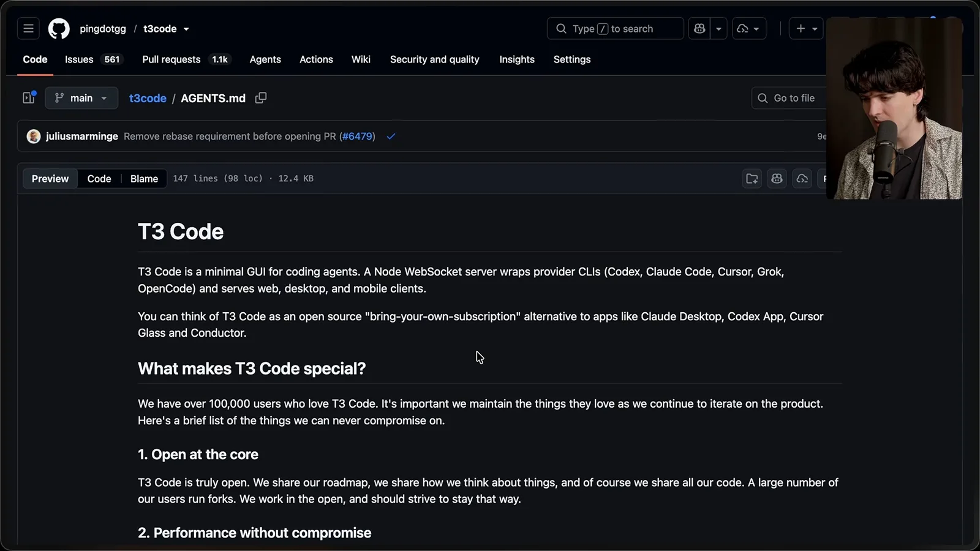The image size is (980, 551).
Task: Expand the Copilot dropdown arrow
Action: coord(718,29)
